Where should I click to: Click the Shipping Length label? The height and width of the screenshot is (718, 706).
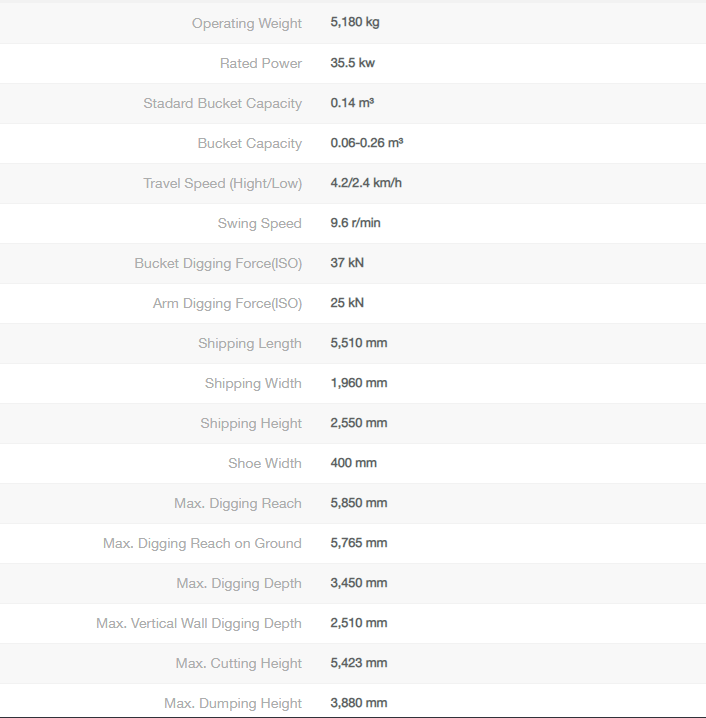(x=250, y=343)
